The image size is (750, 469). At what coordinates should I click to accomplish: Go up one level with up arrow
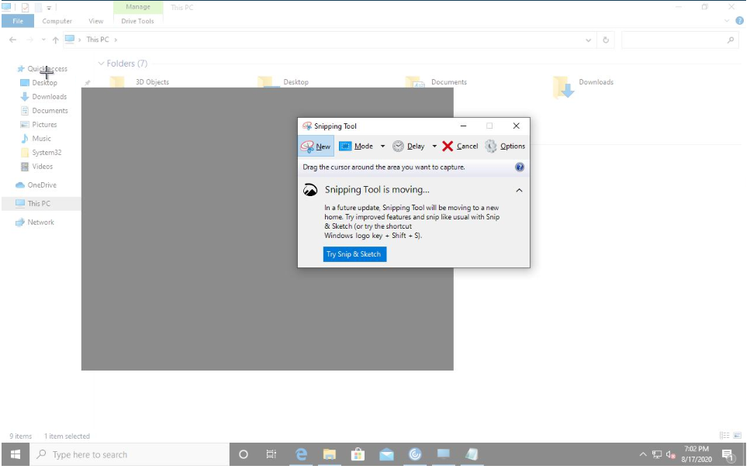[55, 40]
